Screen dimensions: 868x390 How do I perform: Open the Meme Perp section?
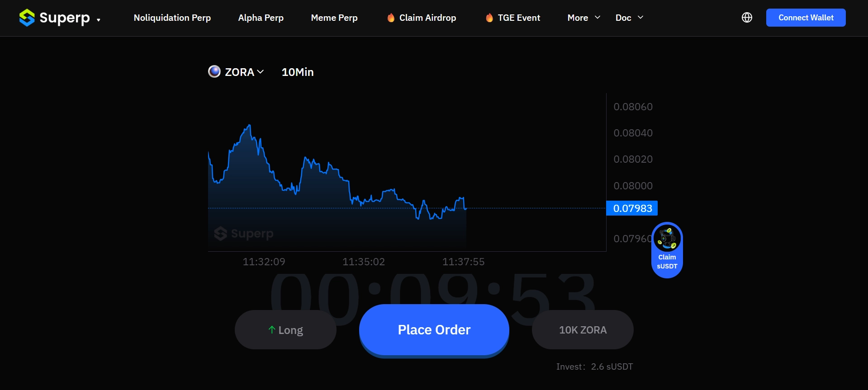(x=334, y=18)
